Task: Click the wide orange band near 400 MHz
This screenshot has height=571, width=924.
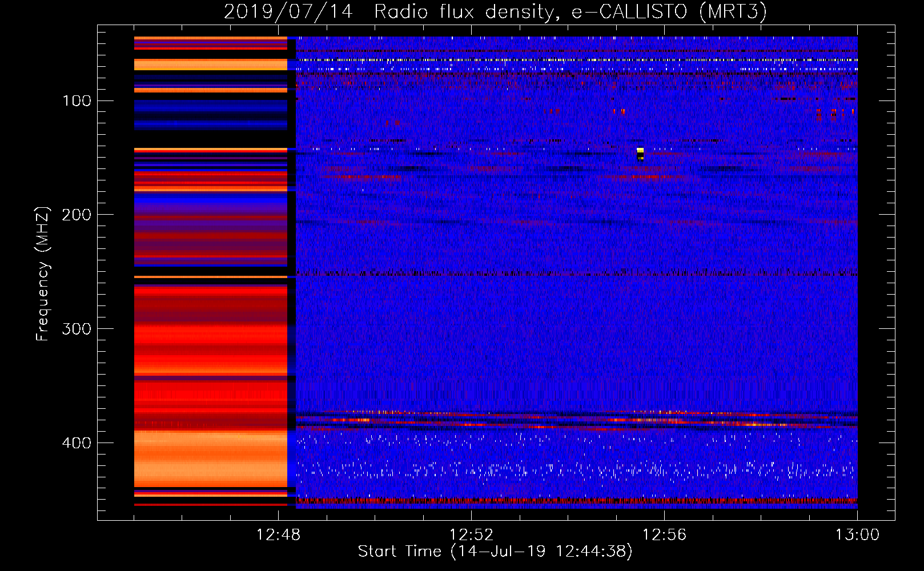Action: [x=211, y=459]
